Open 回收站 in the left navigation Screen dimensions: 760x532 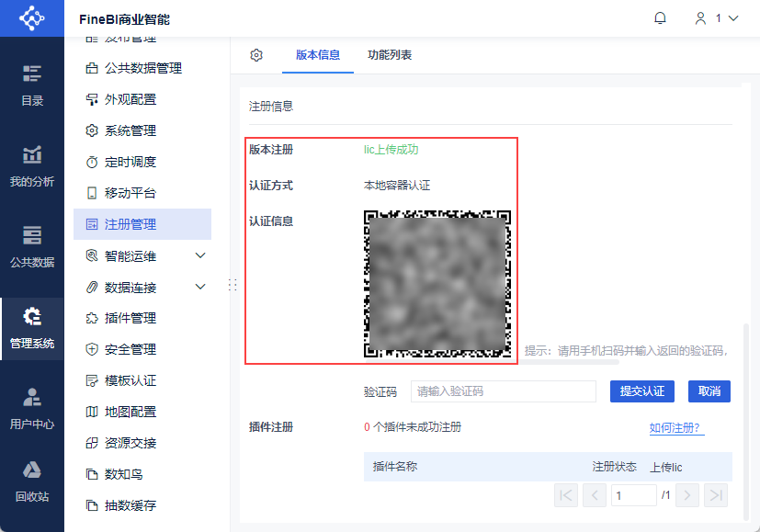click(x=32, y=482)
